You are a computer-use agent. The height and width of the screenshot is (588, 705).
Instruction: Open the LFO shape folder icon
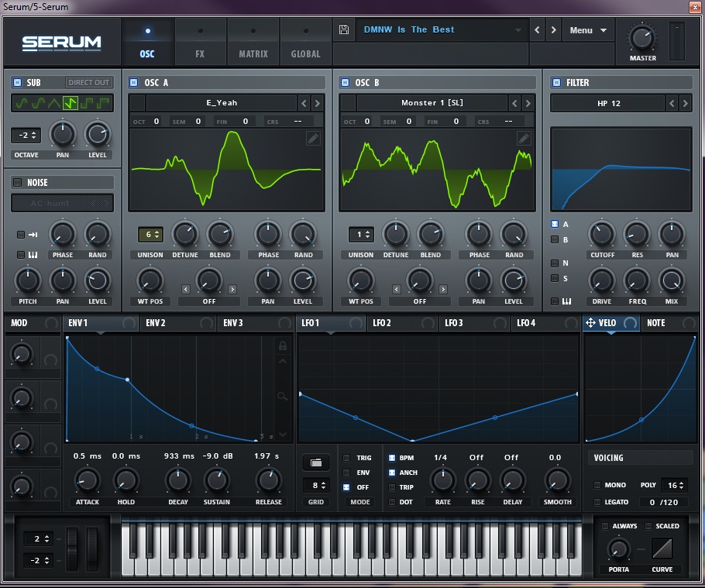315,462
